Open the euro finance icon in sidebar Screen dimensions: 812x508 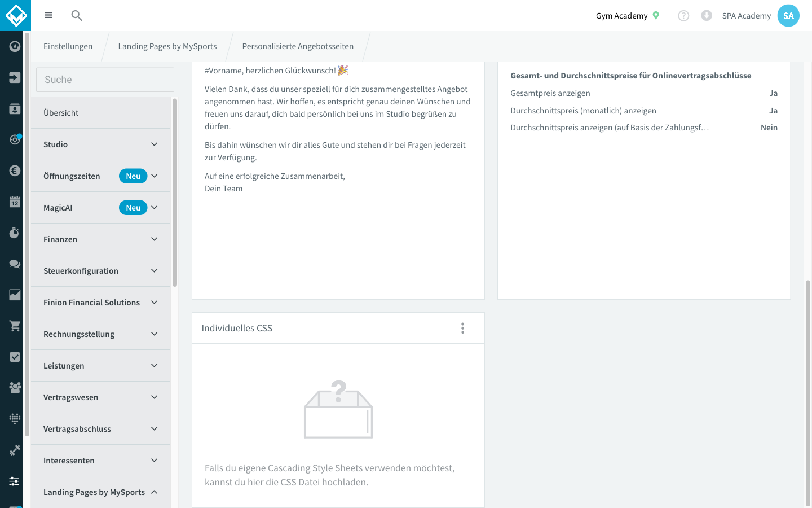pyautogui.click(x=15, y=170)
